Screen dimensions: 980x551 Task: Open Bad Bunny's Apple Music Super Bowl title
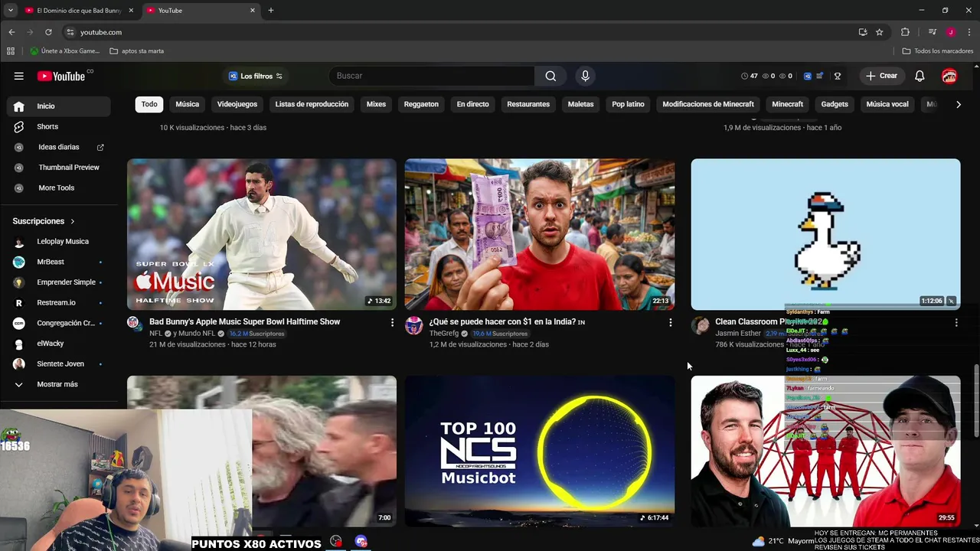pyautogui.click(x=244, y=321)
